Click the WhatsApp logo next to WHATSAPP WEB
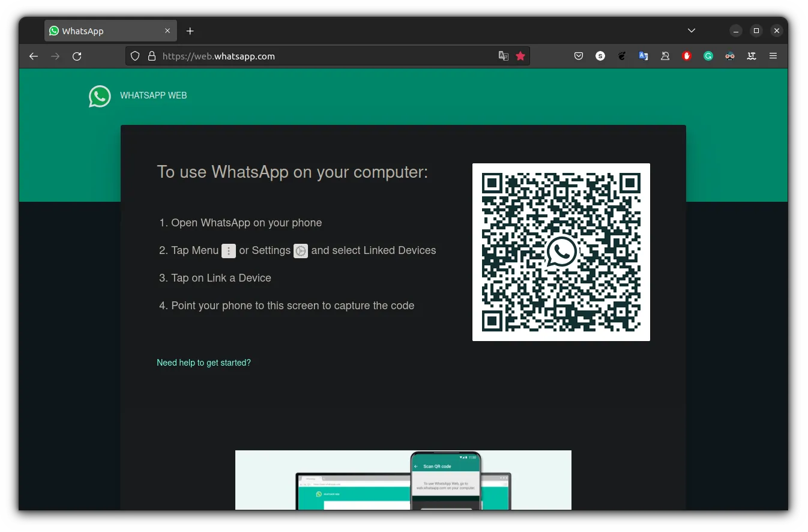This screenshot has width=808, height=532. point(100,95)
